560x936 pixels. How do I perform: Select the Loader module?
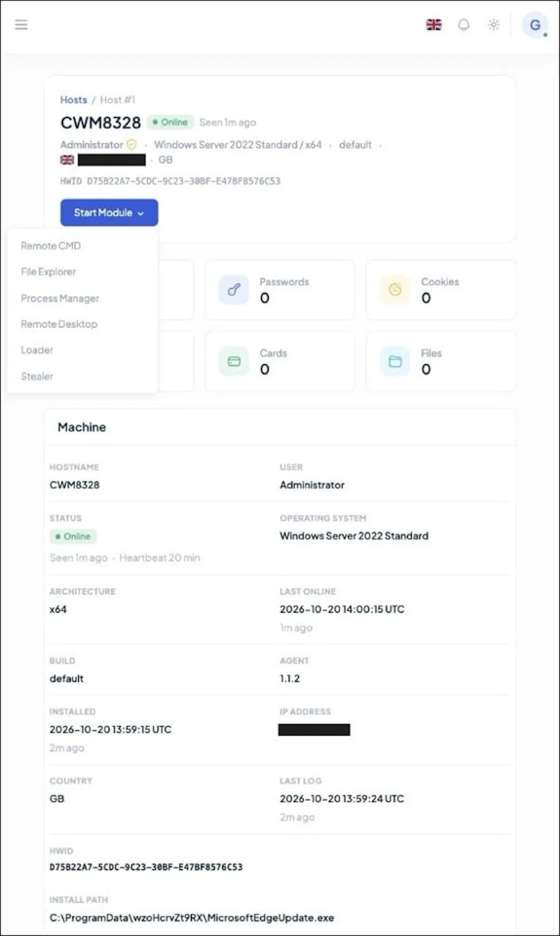tap(37, 350)
